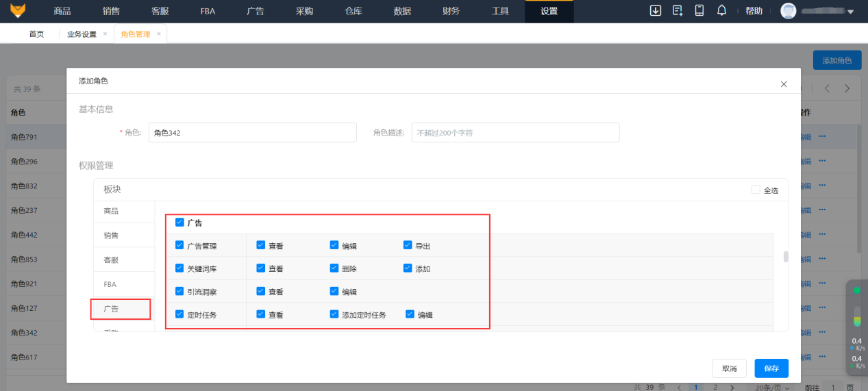Image resolution: width=868 pixels, height=391 pixels.
Task: Click the ••• more icon for 角色442
Action: click(822, 234)
